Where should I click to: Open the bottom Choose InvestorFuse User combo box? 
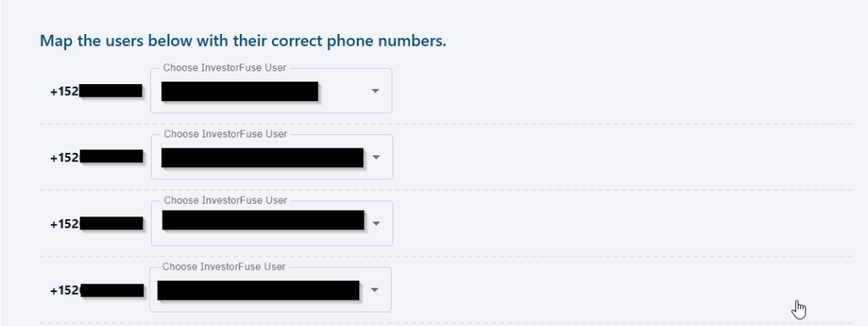tap(270, 289)
